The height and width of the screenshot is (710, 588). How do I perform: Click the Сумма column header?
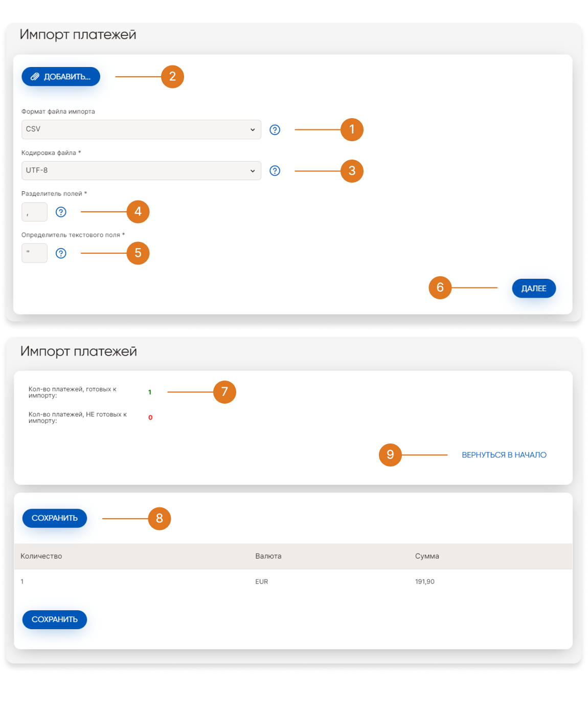[x=427, y=556]
